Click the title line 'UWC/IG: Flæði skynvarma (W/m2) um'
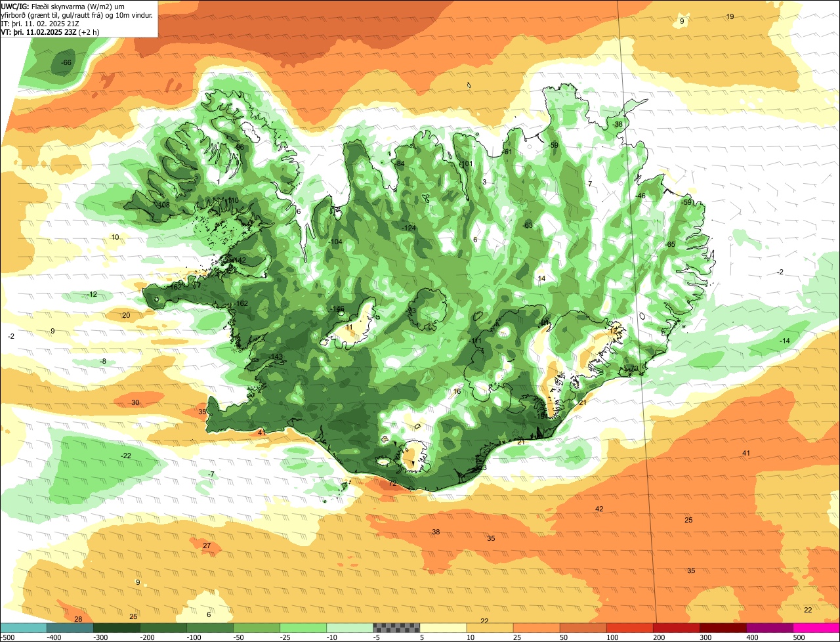Screen dimensions: 840x642 point(62,6)
